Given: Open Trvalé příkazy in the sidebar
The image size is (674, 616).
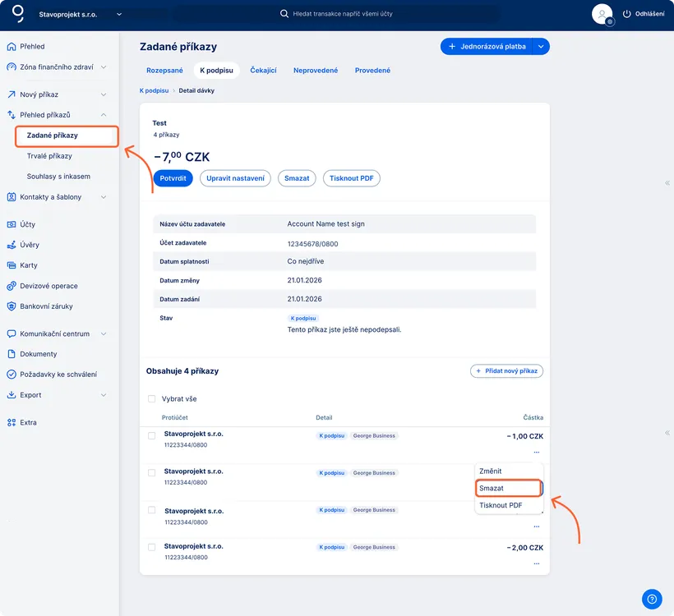Looking at the screenshot, I should 49,156.
